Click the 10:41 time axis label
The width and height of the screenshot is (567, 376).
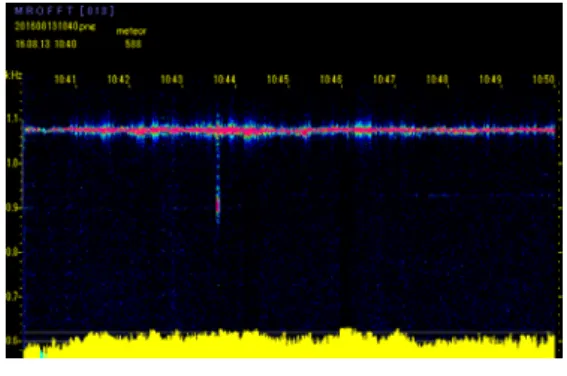[65, 79]
